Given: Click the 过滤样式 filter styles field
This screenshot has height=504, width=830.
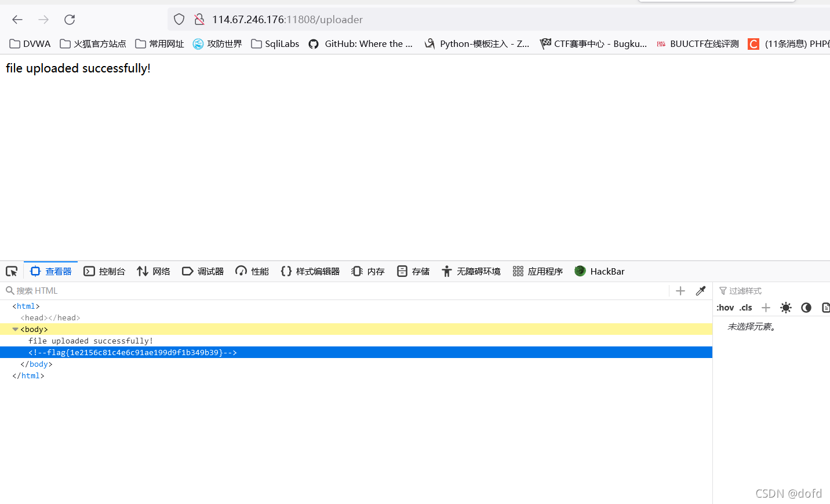Looking at the screenshot, I should 774,291.
